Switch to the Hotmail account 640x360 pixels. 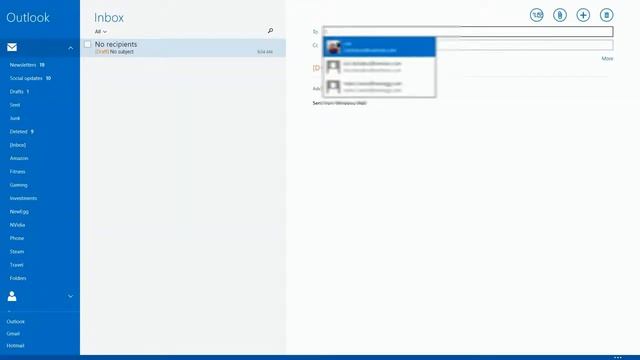coord(16,346)
